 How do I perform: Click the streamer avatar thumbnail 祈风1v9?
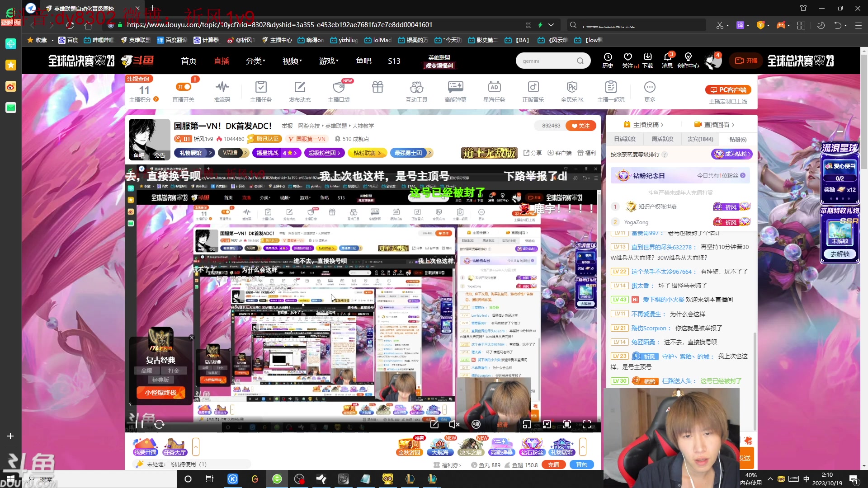click(150, 140)
